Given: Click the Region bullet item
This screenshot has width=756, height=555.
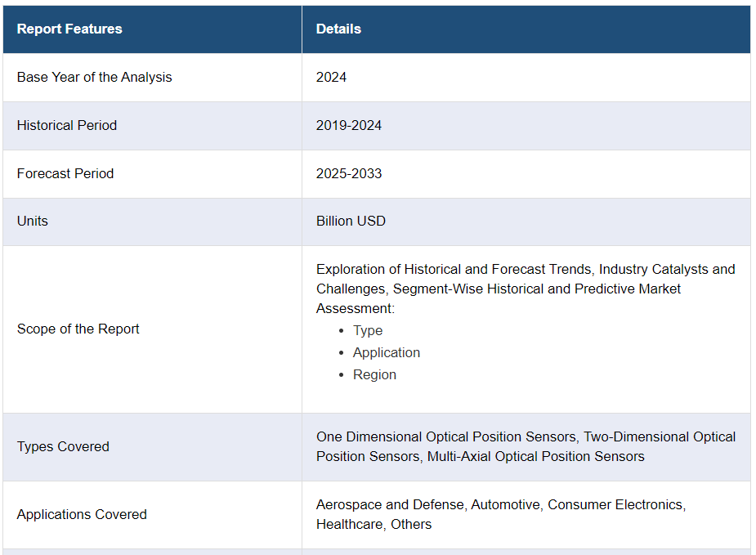Looking at the screenshot, I should pos(374,374).
